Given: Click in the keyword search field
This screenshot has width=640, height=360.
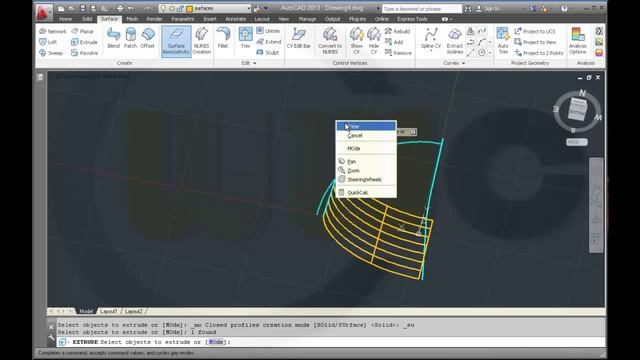Looking at the screenshot, I should 421,9.
